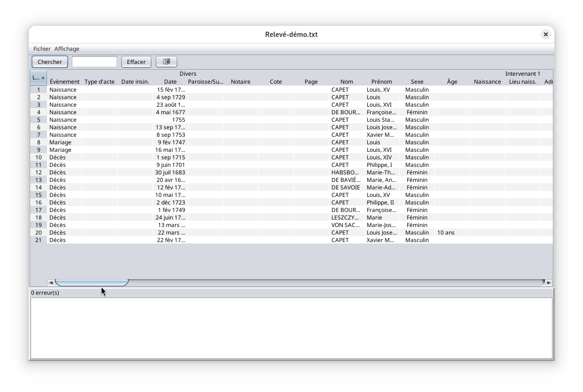This screenshot has height=392, width=583.
Task: Click the camera snapshot toolbar icon
Action: point(166,62)
